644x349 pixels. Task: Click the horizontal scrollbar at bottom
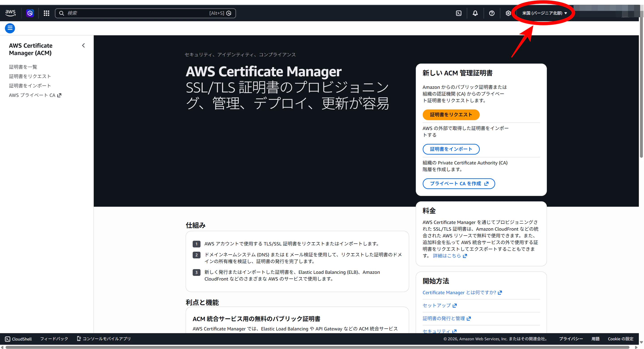tap(317, 347)
